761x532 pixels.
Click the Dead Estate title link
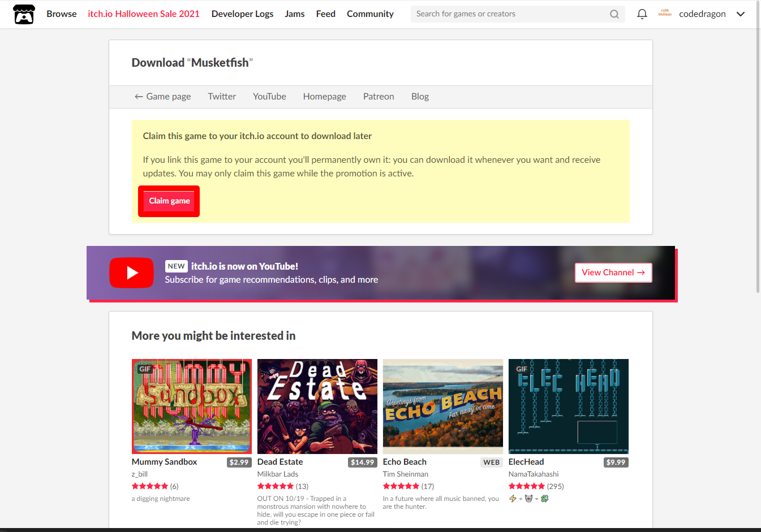point(280,462)
